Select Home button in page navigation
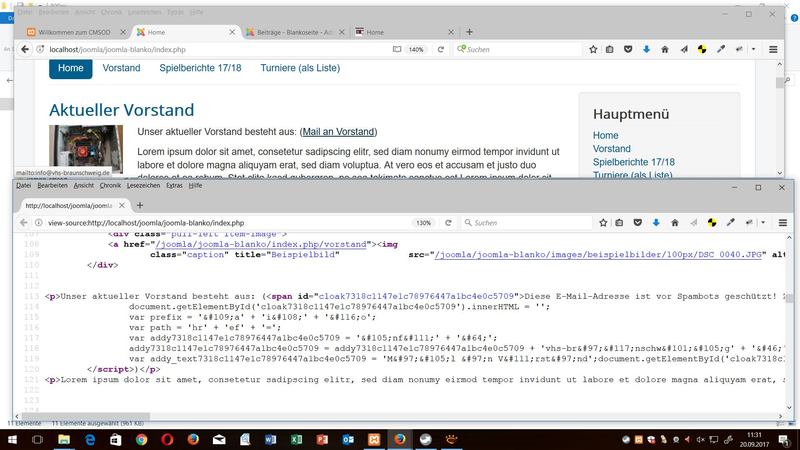 coord(70,68)
